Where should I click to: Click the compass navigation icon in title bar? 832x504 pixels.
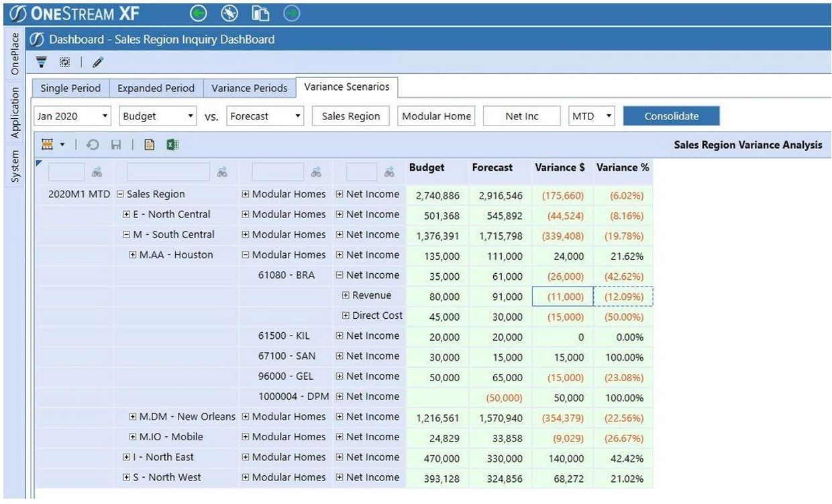pyautogui.click(x=228, y=13)
